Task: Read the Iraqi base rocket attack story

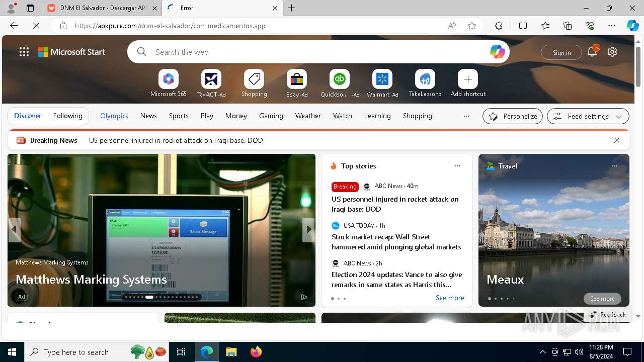Action: tap(395, 204)
